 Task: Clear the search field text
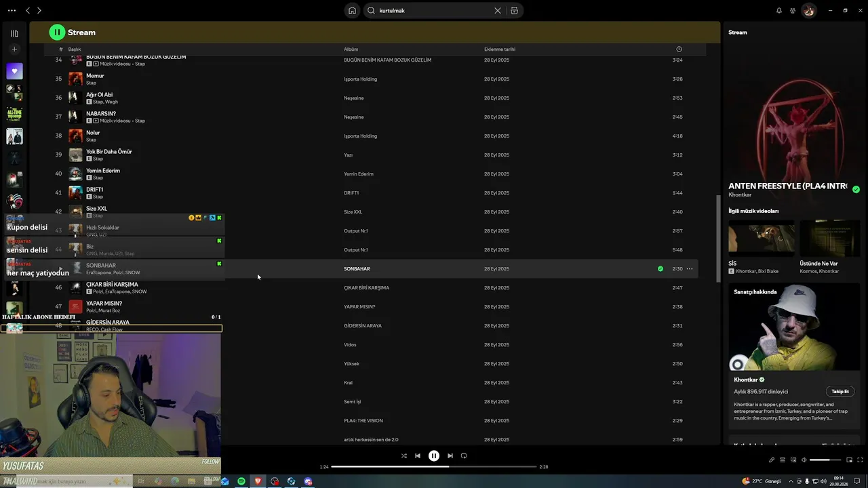tap(497, 11)
